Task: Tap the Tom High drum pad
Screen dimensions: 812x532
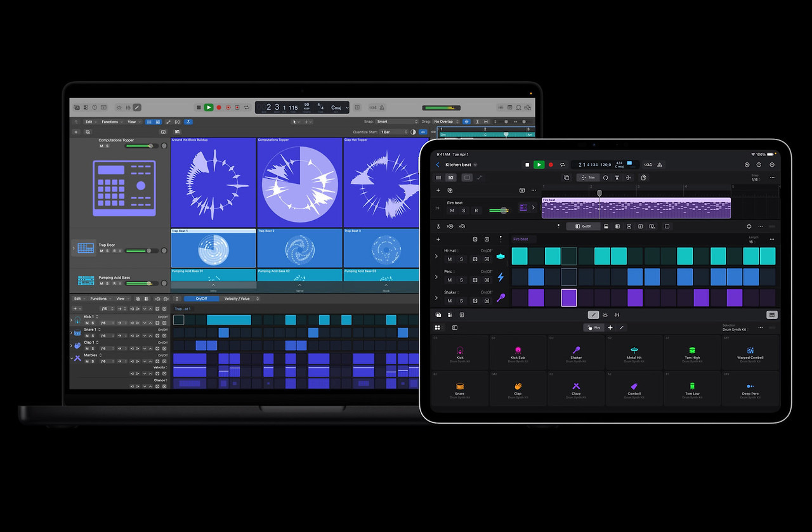Action: (x=692, y=353)
